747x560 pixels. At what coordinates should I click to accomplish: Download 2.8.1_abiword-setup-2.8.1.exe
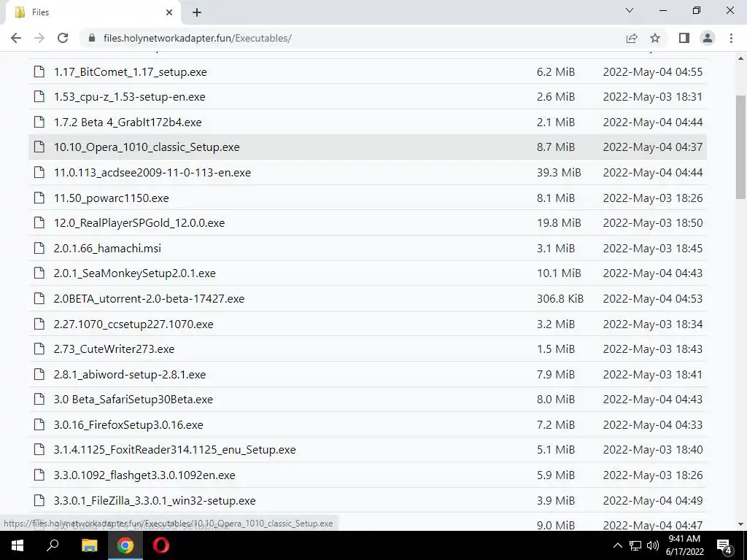(130, 375)
